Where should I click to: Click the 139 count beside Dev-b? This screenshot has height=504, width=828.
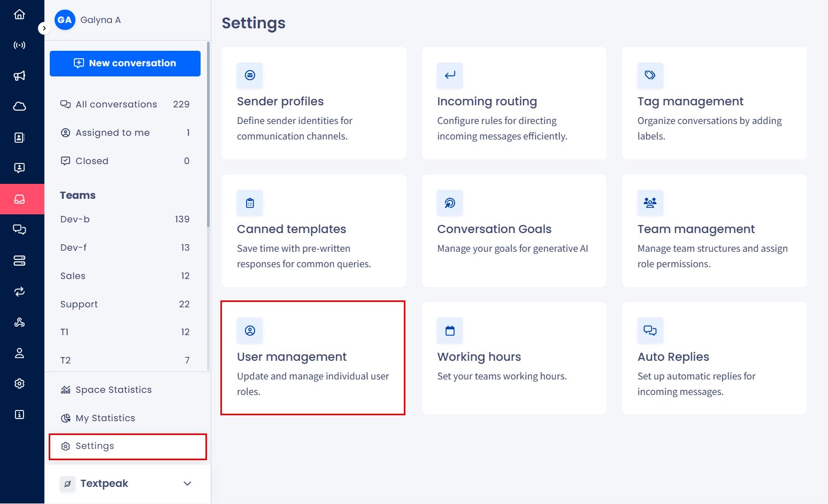point(182,219)
